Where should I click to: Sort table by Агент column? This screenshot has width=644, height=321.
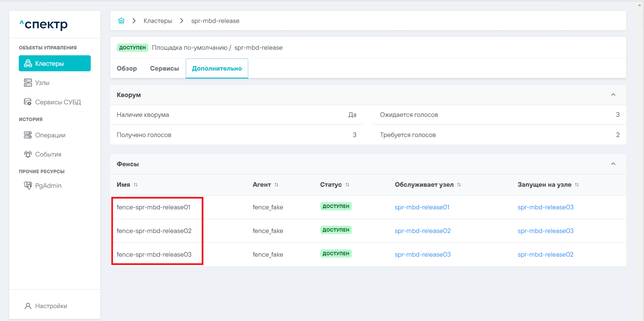[276, 185]
